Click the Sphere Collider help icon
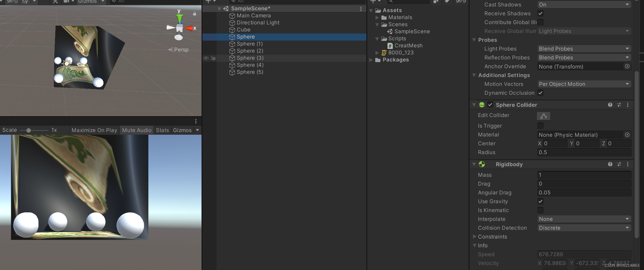This screenshot has width=644, height=270. pyautogui.click(x=610, y=105)
